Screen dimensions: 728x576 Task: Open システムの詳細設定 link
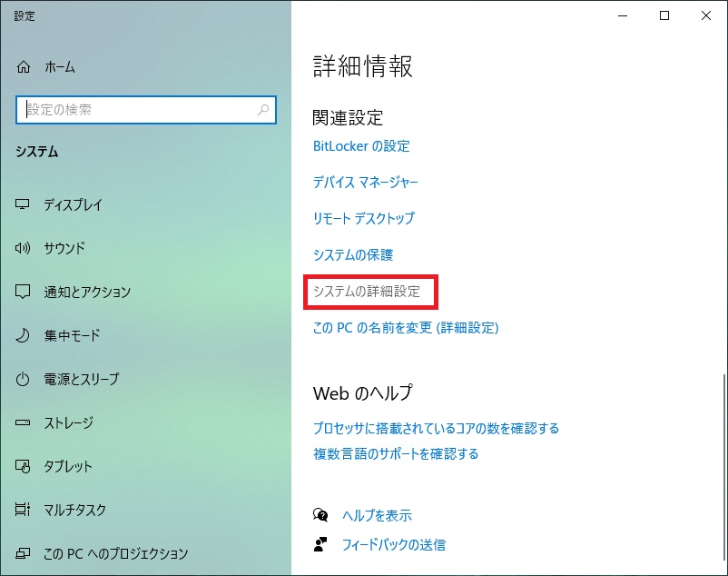(367, 292)
